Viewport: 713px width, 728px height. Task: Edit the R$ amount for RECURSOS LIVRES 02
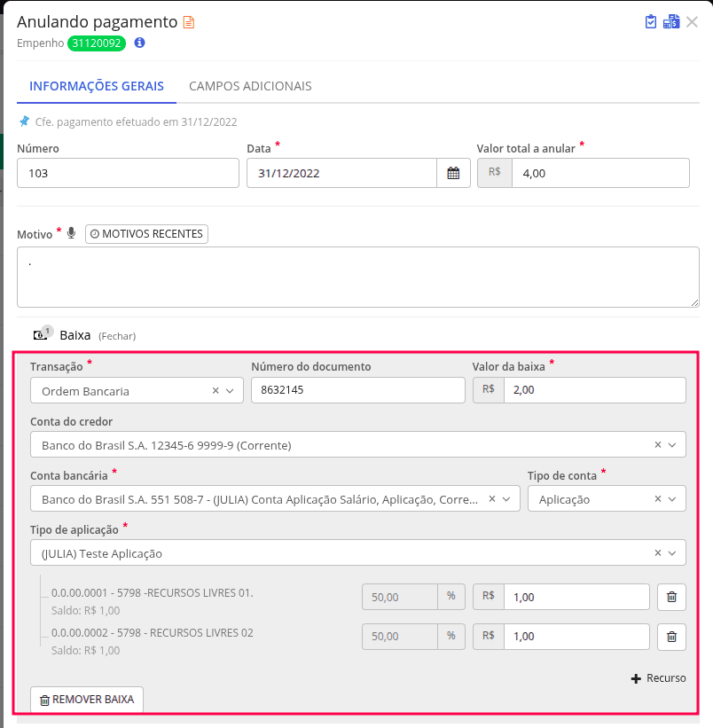pos(576,637)
